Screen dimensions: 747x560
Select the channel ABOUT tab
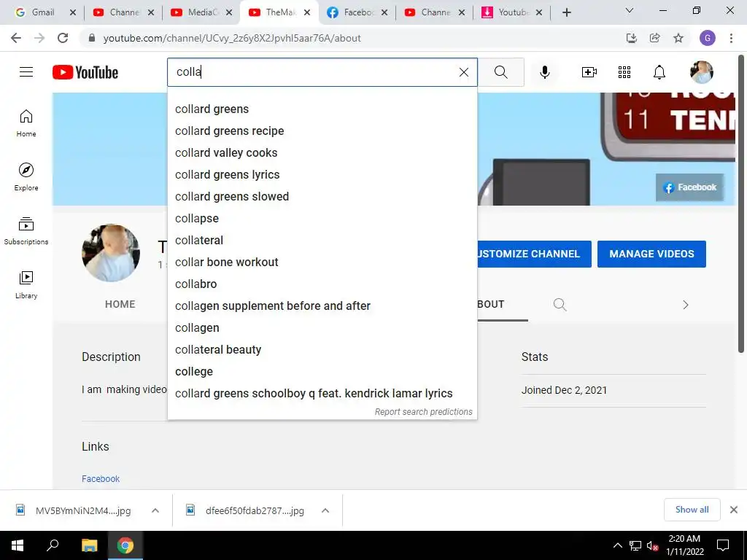(491, 304)
